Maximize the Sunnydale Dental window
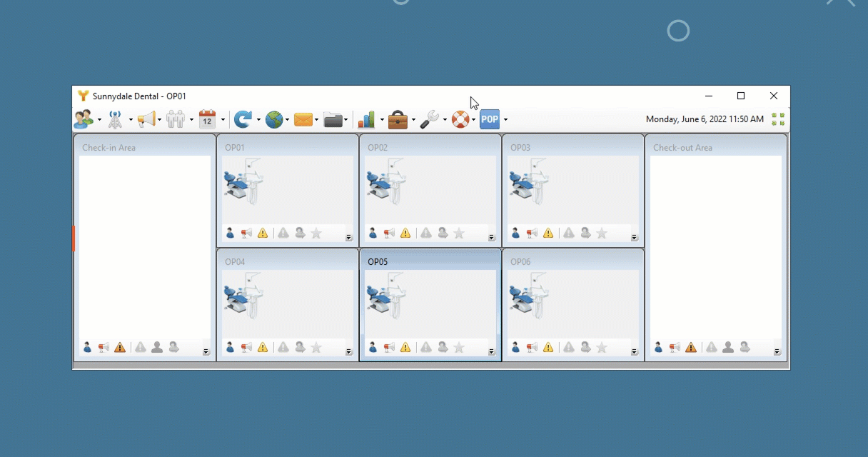The image size is (868, 457). pos(741,96)
